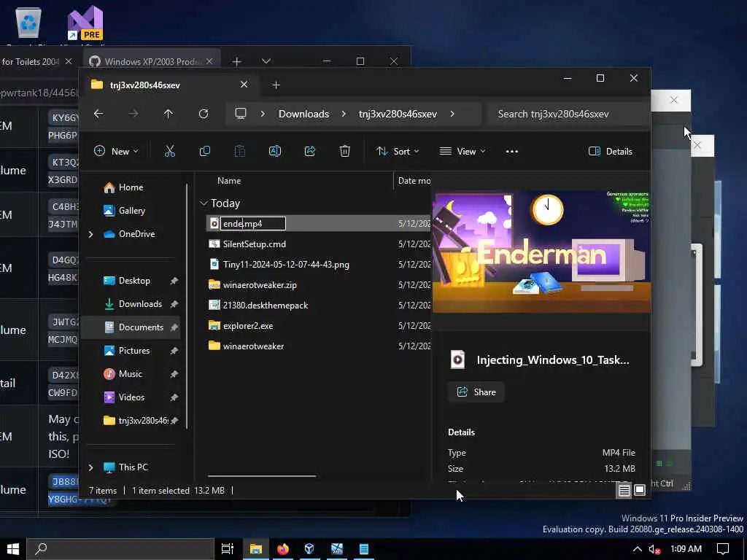
Task: Open Gallery in the navigation pane
Action: pyautogui.click(x=125, y=211)
